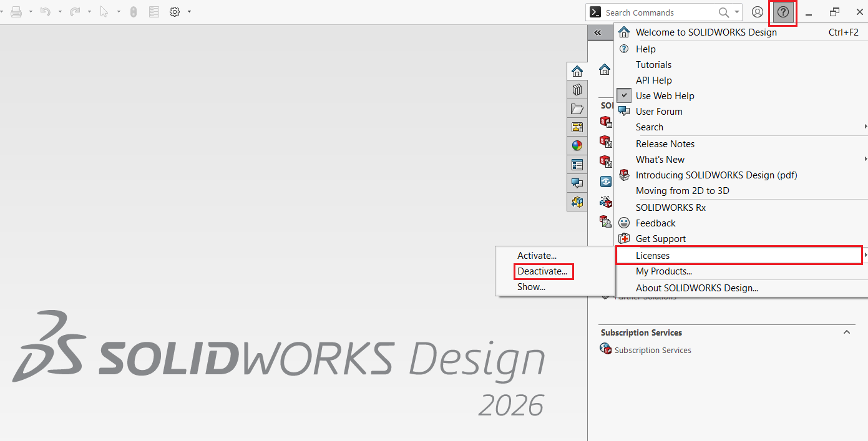This screenshot has width=868, height=441.
Task: Click the Help question mark button
Action: tap(783, 12)
